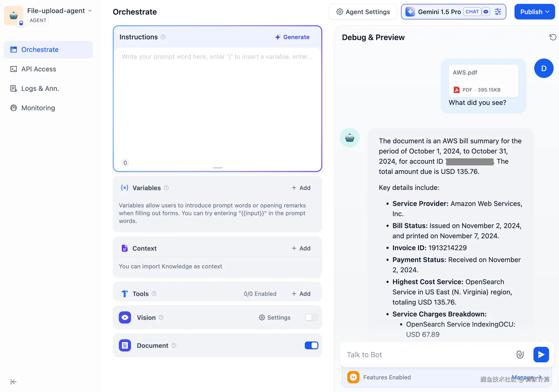
Task: Click the vision eye badge beside CHAT
Action: 486,12
